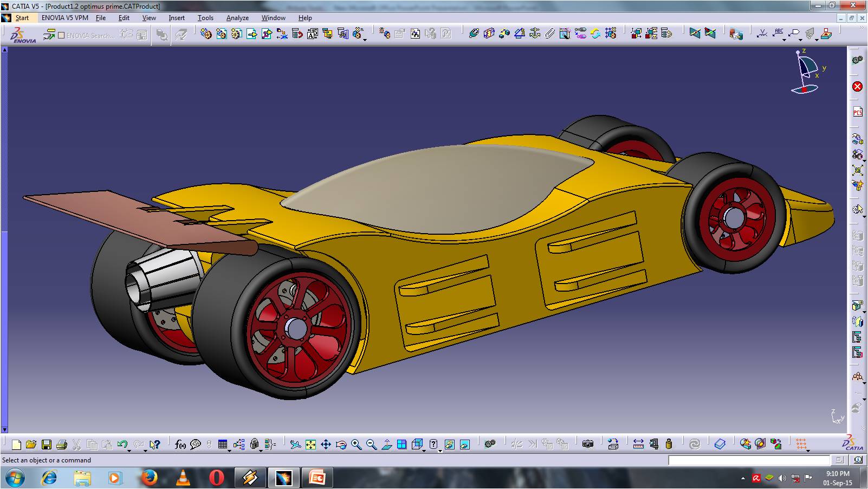
Task: Open the Formula f(x) tool
Action: point(180,445)
